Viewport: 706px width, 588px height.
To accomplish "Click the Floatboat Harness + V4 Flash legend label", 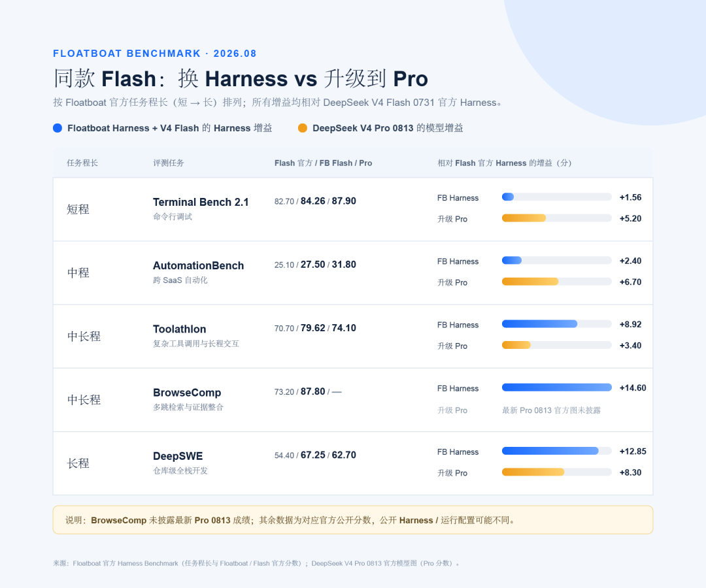I will tap(170, 128).
